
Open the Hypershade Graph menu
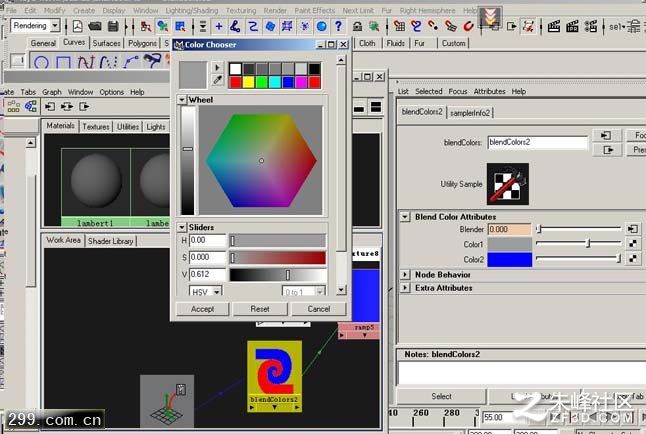(x=51, y=92)
